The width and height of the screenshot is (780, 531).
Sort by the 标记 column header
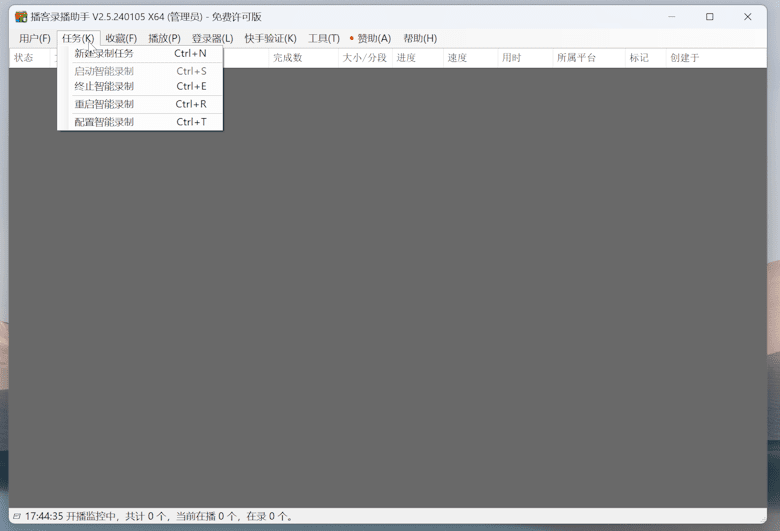pos(646,58)
